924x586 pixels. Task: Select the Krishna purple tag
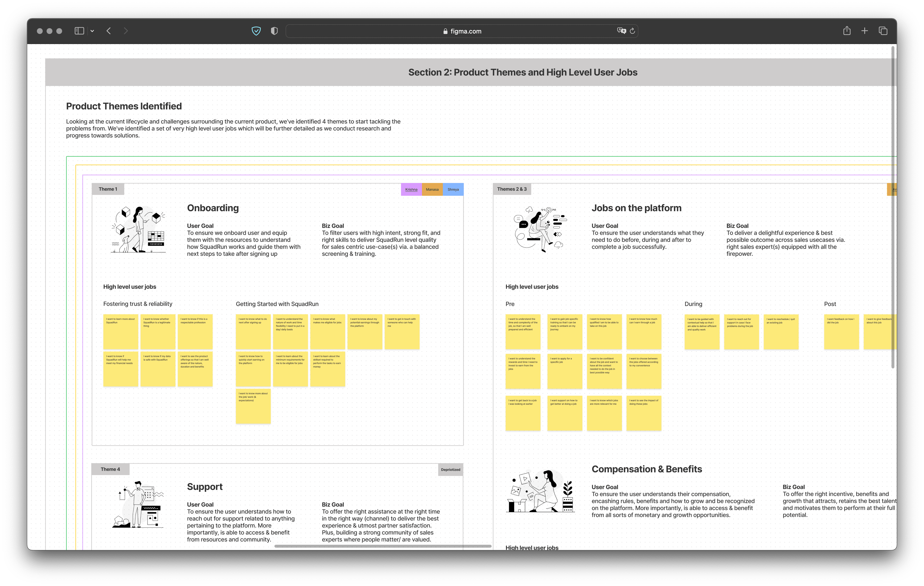click(411, 189)
